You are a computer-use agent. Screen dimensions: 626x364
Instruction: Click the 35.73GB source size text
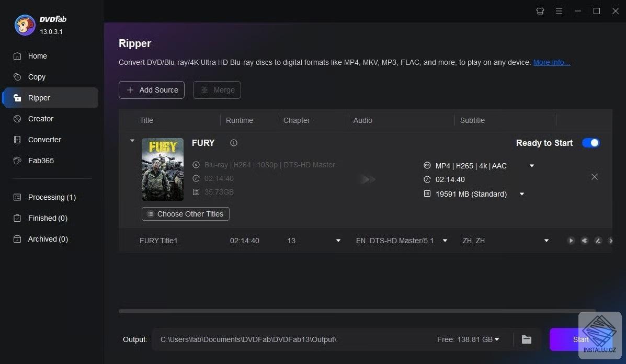(x=219, y=192)
